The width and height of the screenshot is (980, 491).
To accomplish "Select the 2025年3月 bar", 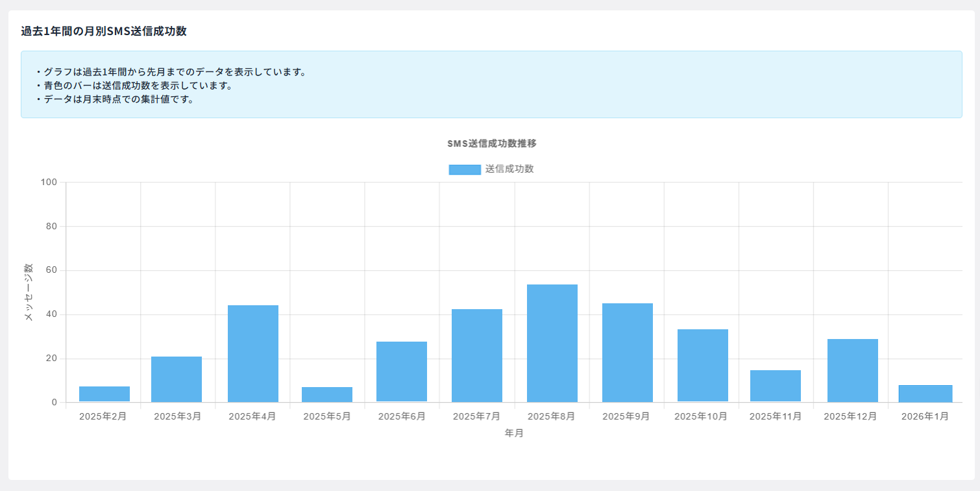I will pyautogui.click(x=177, y=379).
